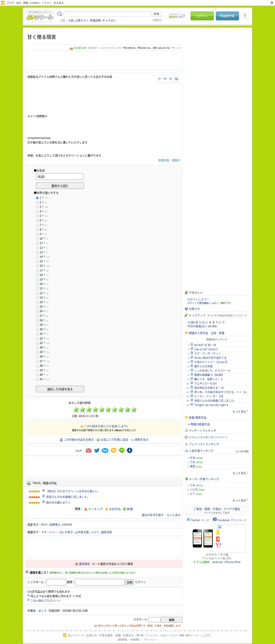Share via the Facebook icon
Image resolution: width=275 pixels, height=644 pixels.
click(130, 450)
